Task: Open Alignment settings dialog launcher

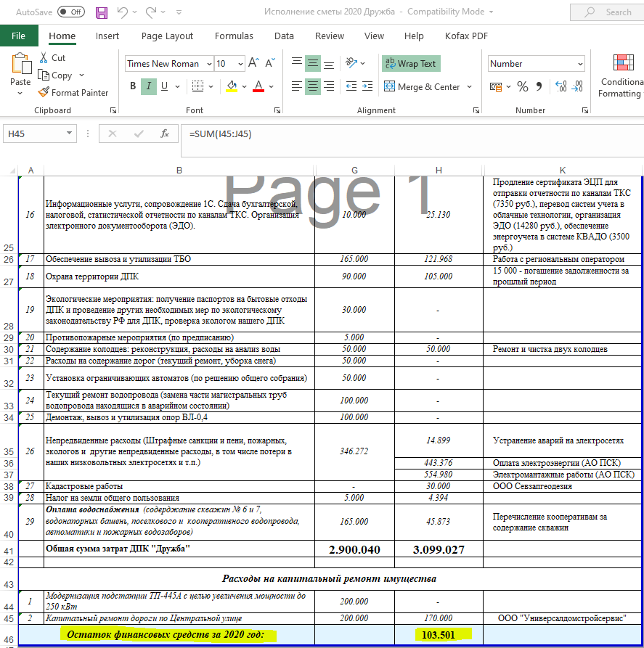Action: point(476,110)
